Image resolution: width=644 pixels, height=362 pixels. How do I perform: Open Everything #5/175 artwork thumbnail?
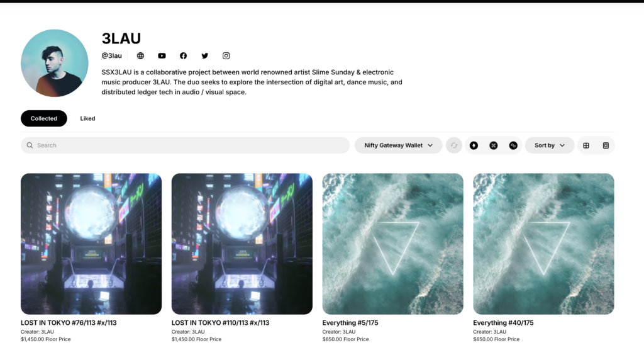coord(392,244)
